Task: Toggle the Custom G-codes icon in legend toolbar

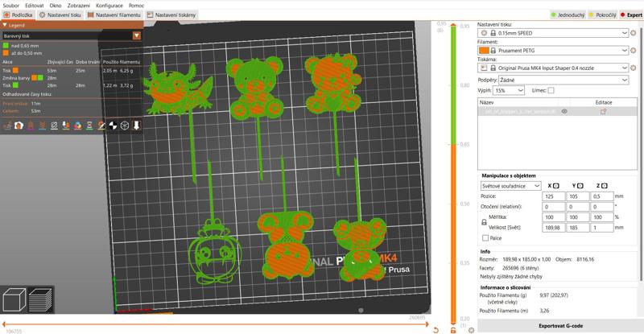Action: (x=101, y=126)
